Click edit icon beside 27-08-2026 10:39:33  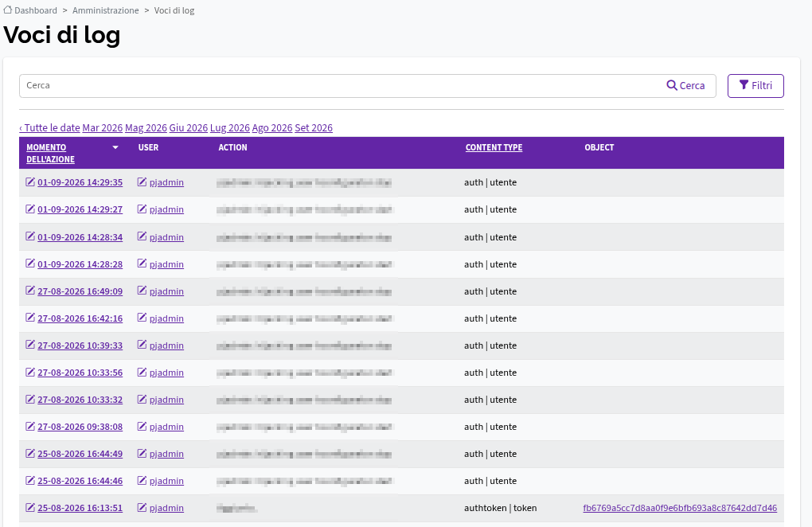click(30, 344)
